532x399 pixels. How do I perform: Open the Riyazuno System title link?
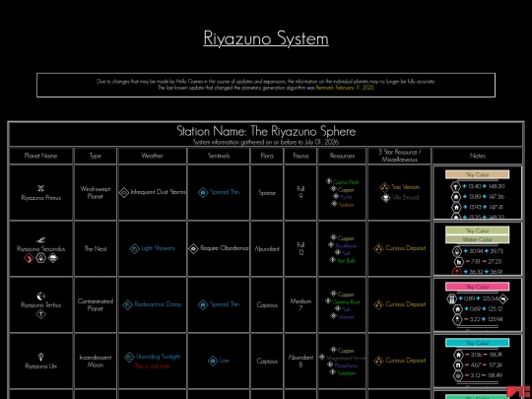[266, 38]
